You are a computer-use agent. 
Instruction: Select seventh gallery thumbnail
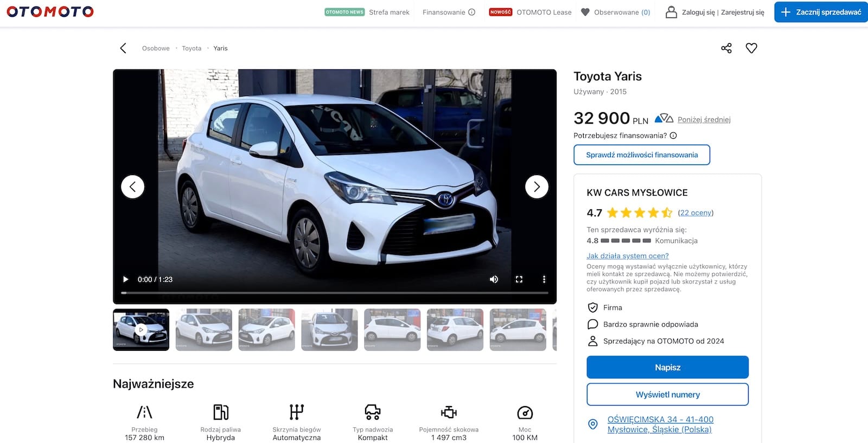tap(518, 330)
